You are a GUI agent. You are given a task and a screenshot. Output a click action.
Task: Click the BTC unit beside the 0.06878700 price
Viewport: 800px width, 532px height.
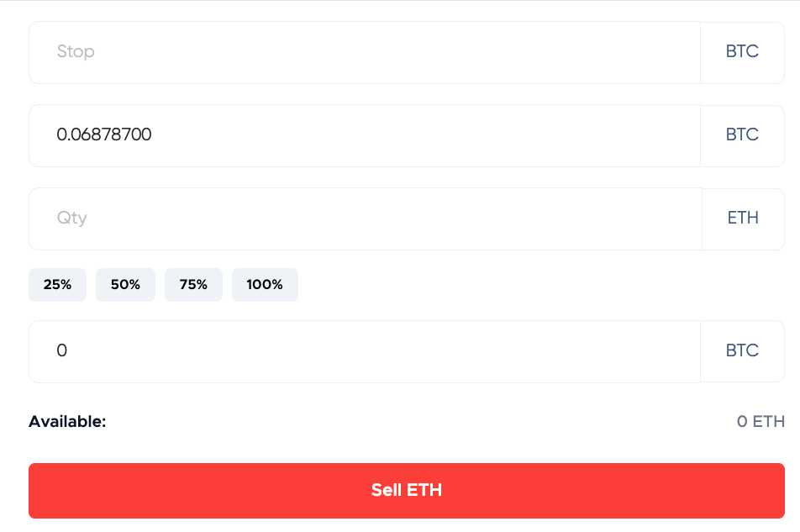(x=742, y=135)
